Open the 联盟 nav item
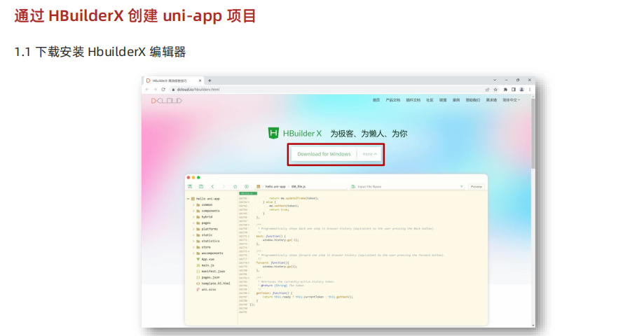The image size is (644, 336). pyautogui.click(x=443, y=100)
